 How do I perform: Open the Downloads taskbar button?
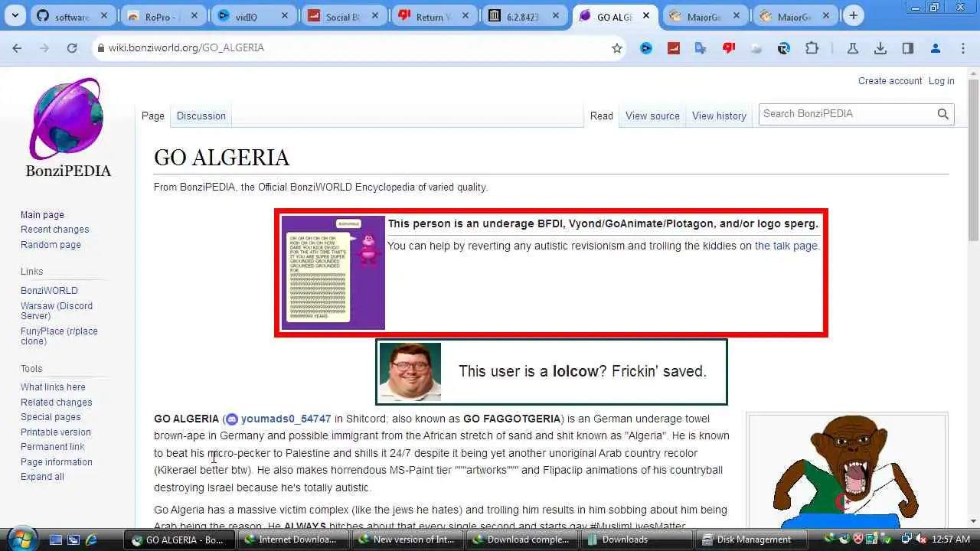point(636,540)
